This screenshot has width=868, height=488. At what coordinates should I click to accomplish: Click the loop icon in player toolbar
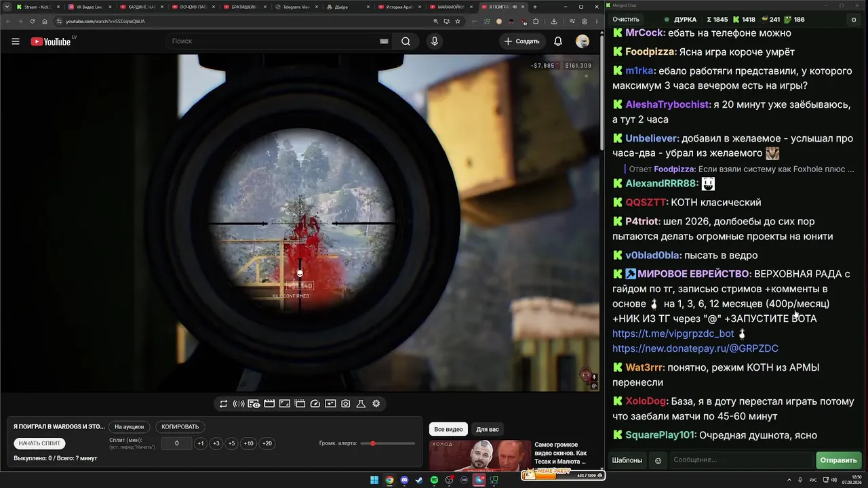point(223,404)
